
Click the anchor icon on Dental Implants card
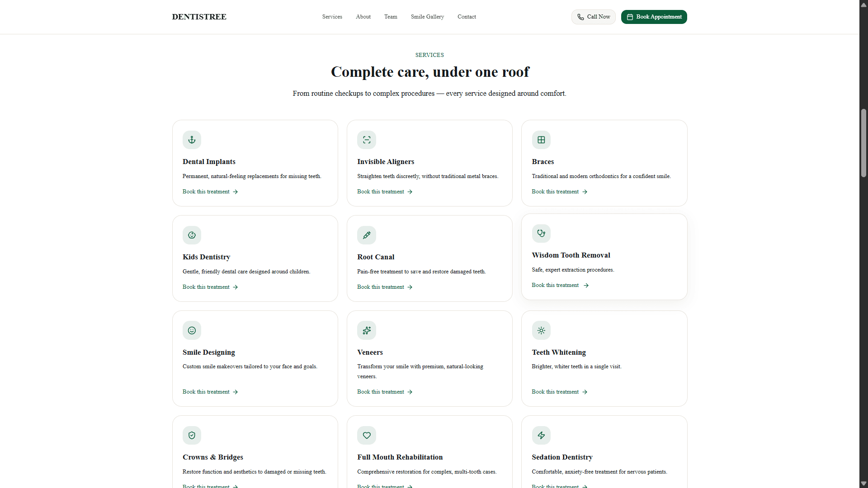(192, 140)
